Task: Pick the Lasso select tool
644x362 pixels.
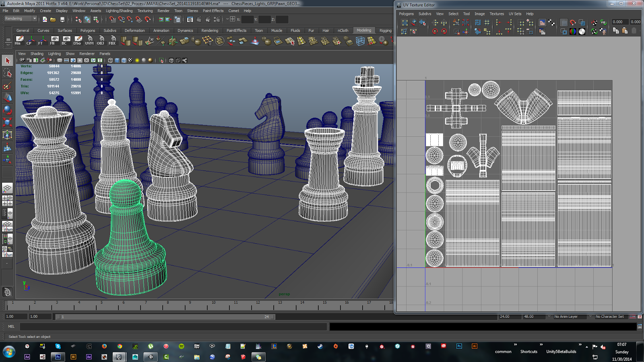Action: 7,73
